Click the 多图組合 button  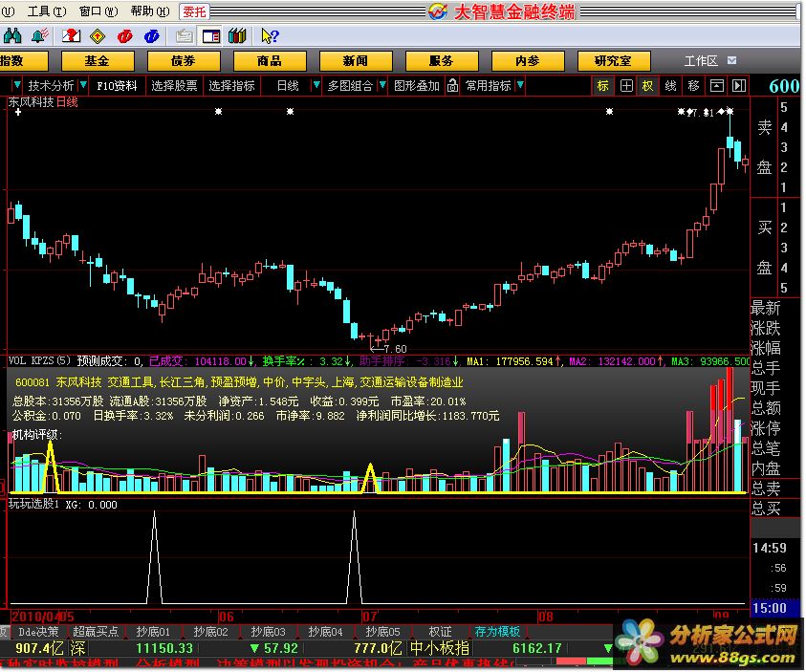click(x=350, y=86)
